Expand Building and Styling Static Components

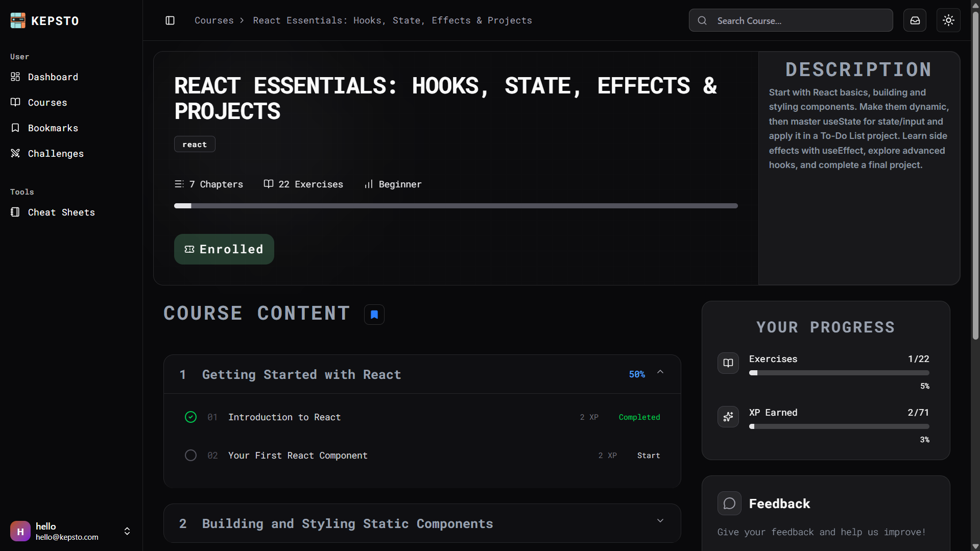(x=660, y=520)
